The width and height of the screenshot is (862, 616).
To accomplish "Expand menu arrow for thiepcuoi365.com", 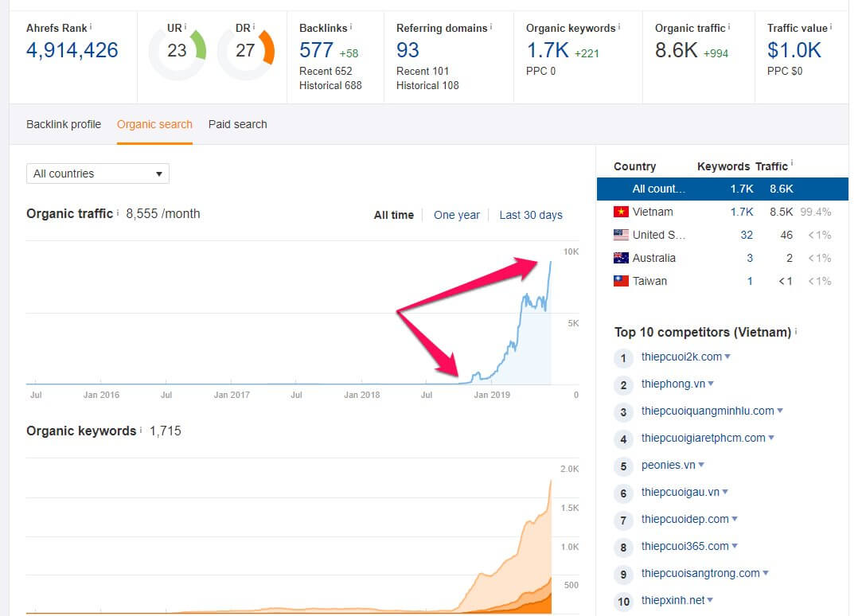I will click(735, 546).
